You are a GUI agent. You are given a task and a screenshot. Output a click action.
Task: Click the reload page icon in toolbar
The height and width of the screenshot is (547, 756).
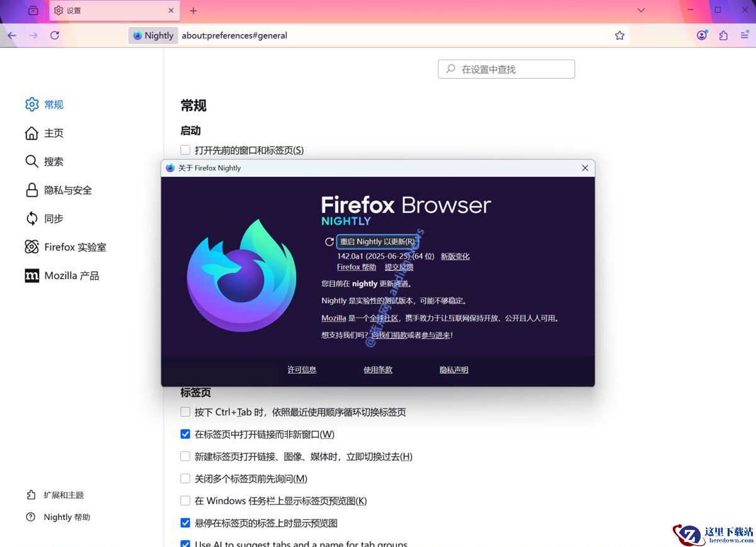pyautogui.click(x=55, y=35)
